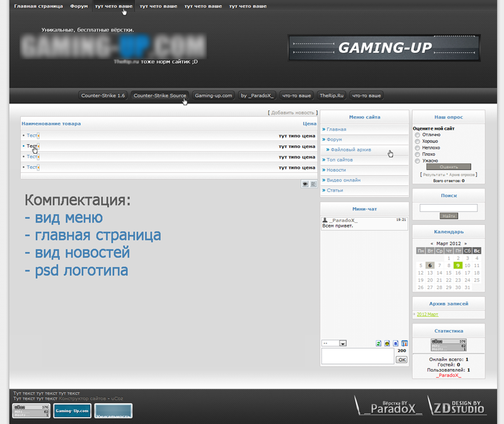Choose 'Ужасно' radio button in poll
504x424 pixels.
click(x=417, y=161)
